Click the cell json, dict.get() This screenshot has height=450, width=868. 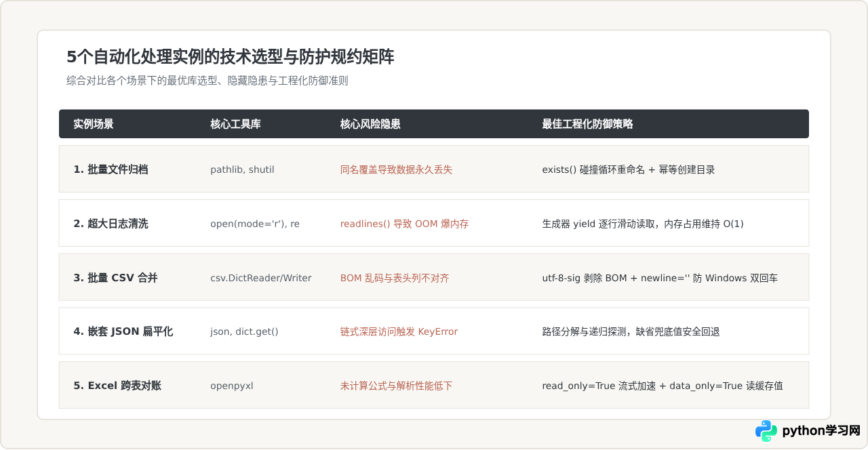pyautogui.click(x=245, y=331)
